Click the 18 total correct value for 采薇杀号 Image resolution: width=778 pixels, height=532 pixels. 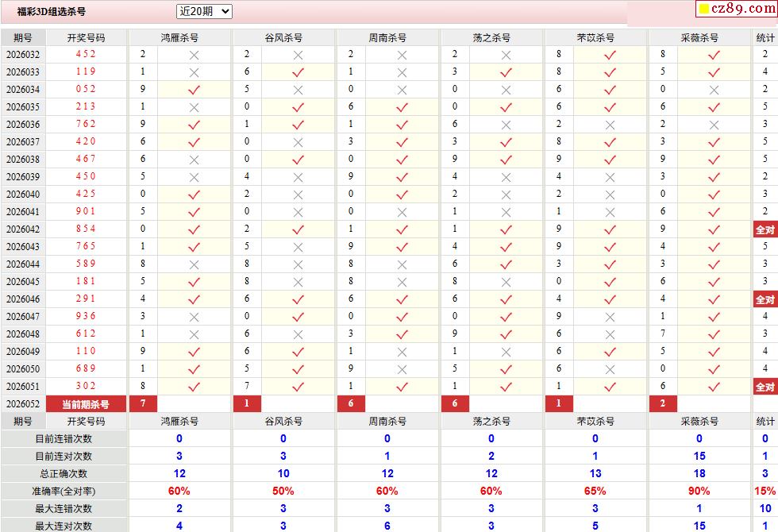(x=699, y=473)
